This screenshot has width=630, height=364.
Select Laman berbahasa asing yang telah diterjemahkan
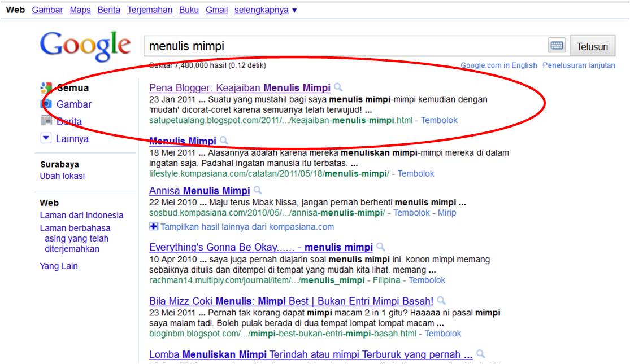pos(75,238)
